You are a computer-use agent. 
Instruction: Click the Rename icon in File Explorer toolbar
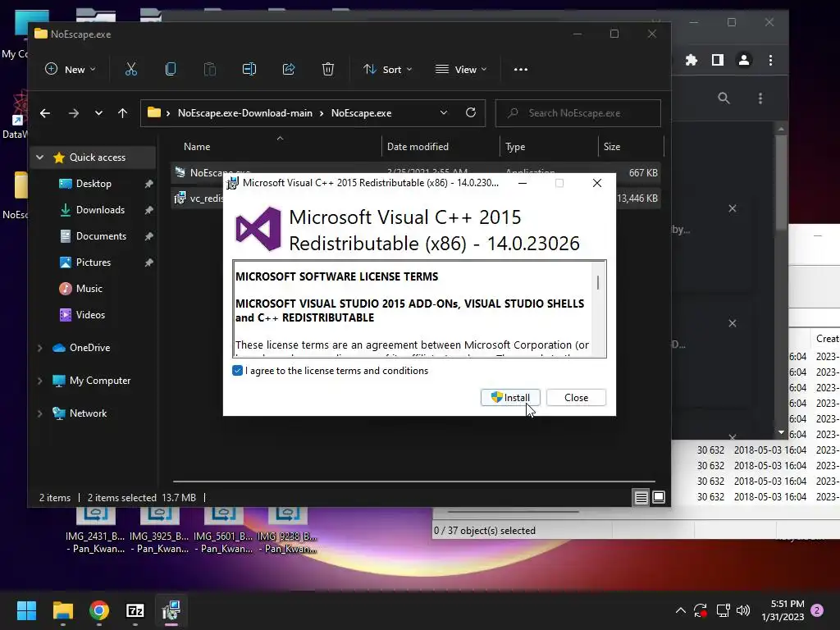[x=249, y=69]
